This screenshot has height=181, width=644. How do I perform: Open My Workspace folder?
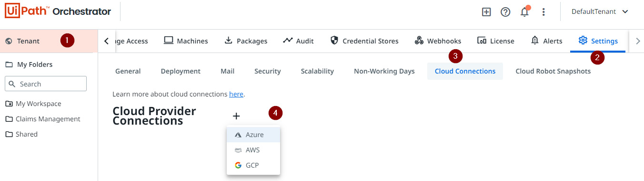pyautogui.click(x=38, y=104)
